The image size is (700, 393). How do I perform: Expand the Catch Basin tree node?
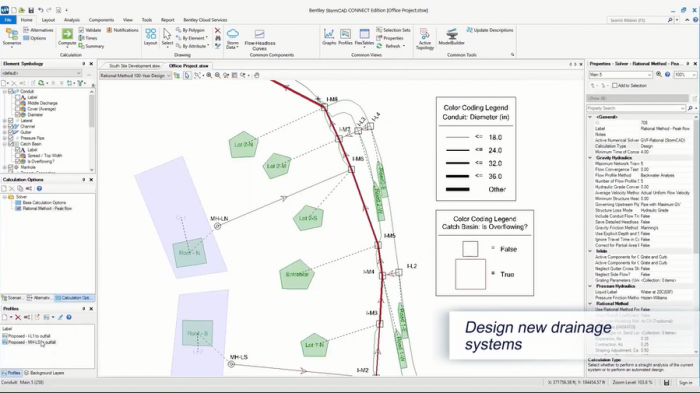point(5,144)
